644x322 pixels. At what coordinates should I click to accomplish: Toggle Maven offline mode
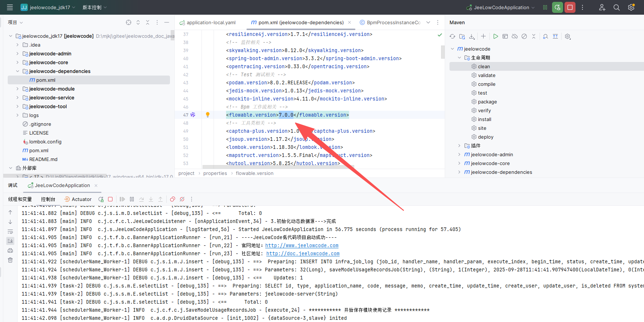tap(515, 36)
